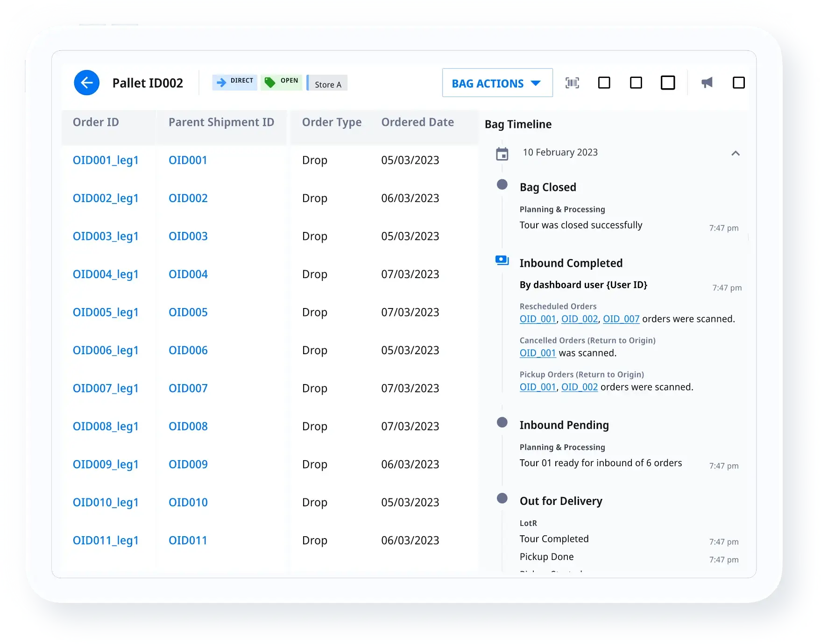
Task: Toggle the first square checkbox after the barcode icon
Action: (604, 83)
